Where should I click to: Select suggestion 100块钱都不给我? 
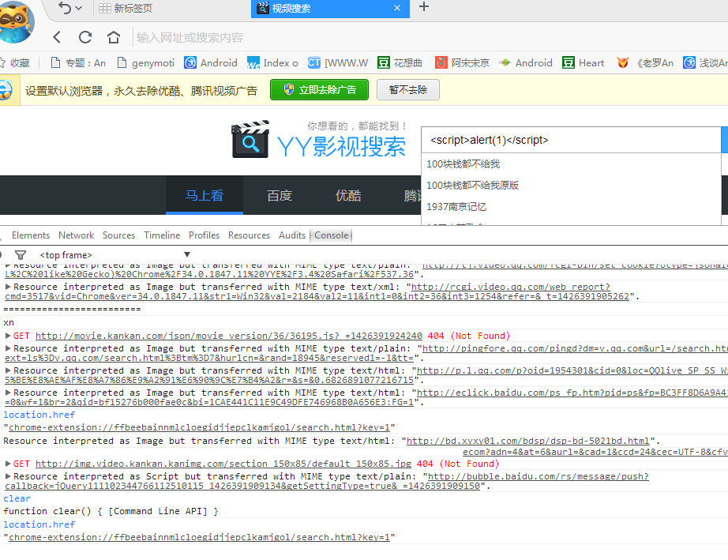point(571,164)
